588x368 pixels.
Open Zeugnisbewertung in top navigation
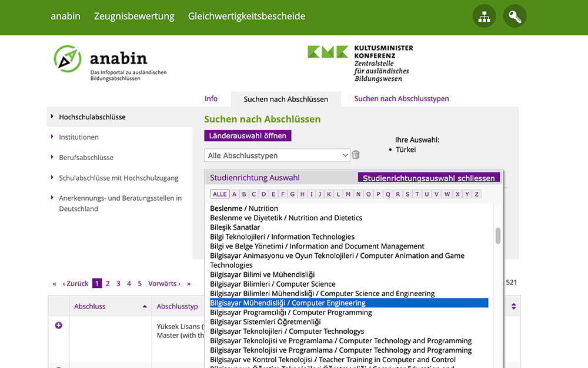[x=134, y=16]
